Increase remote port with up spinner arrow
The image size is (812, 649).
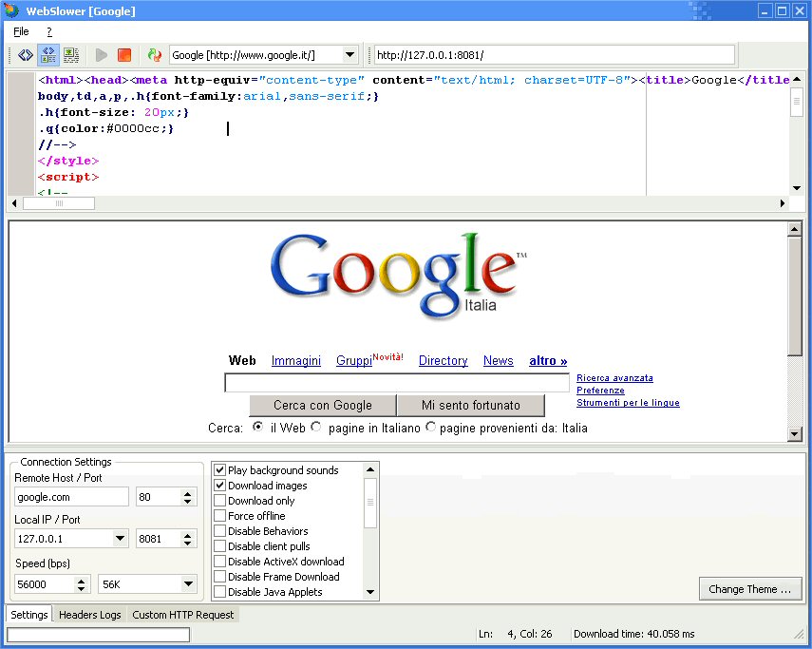pyautogui.click(x=187, y=493)
